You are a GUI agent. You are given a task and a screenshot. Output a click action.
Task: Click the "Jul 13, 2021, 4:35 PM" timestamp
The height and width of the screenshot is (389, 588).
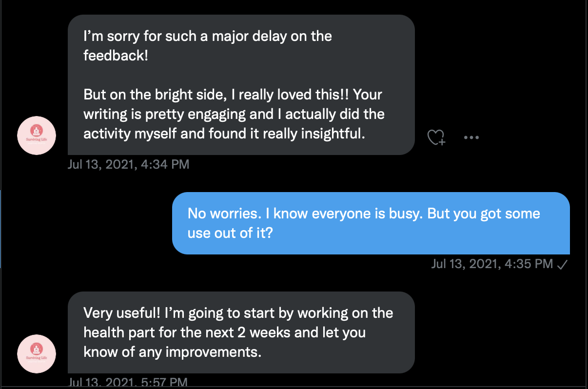click(492, 264)
